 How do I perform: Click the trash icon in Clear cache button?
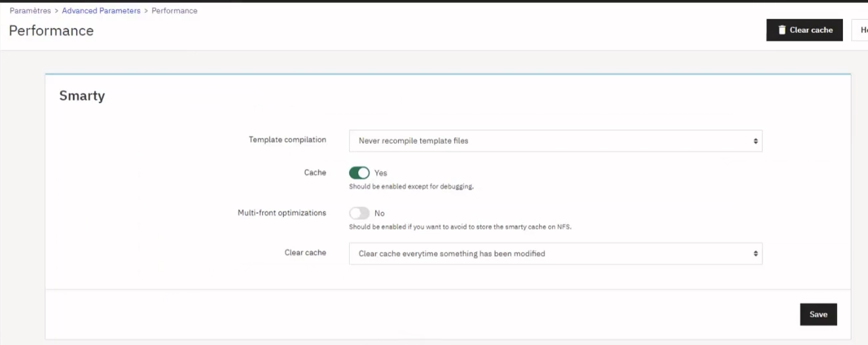pyautogui.click(x=782, y=30)
